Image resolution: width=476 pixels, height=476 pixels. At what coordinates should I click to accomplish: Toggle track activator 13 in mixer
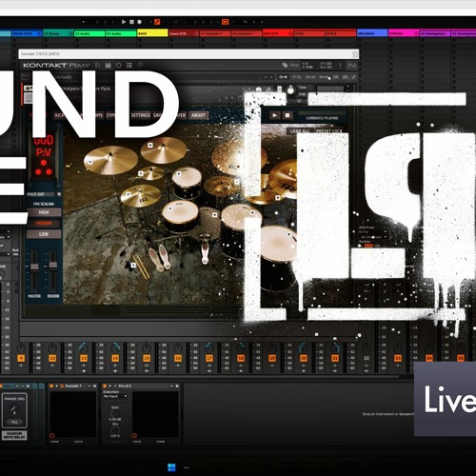pyautogui.click(x=84, y=358)
